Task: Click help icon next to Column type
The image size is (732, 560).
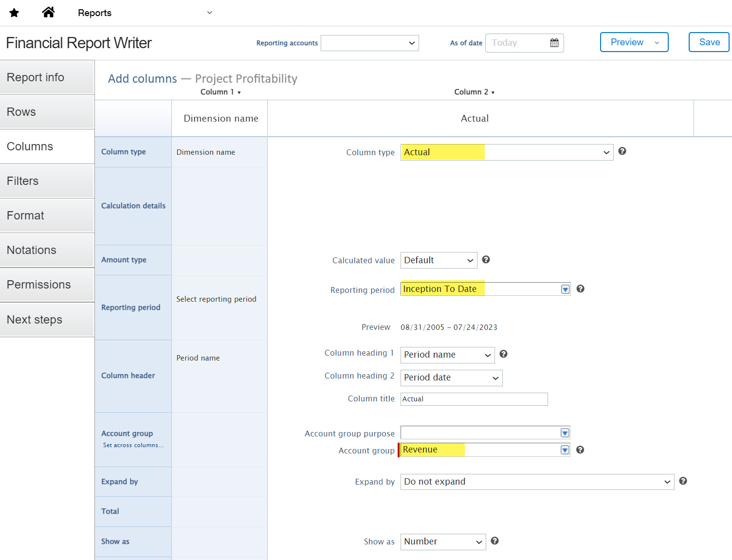Action: (x=622, y=151)
